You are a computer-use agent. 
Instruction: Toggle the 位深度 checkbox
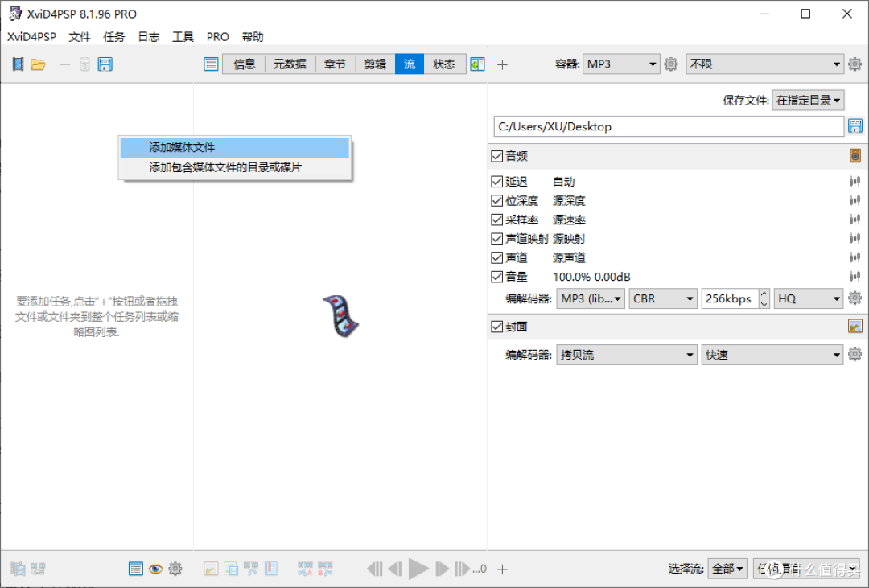click(x=496, y=200)
